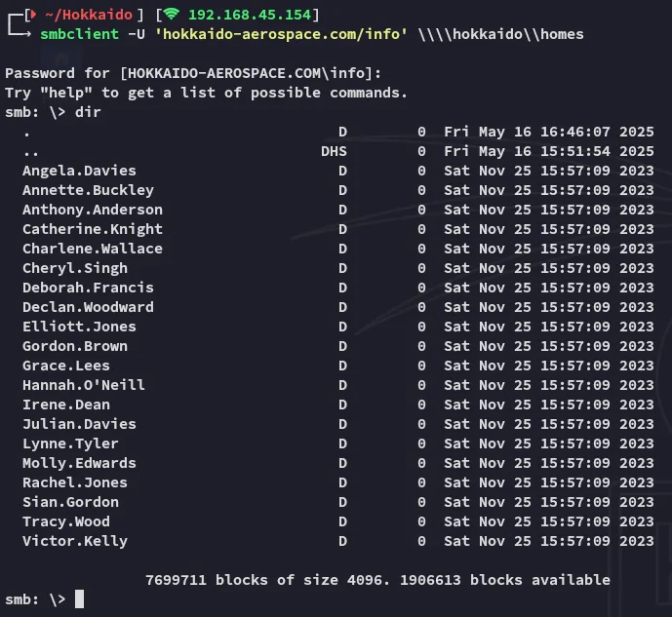Click the IP address 192.168.45.154
The height and width of the screenshot is (617, 672).
(250, 15)
